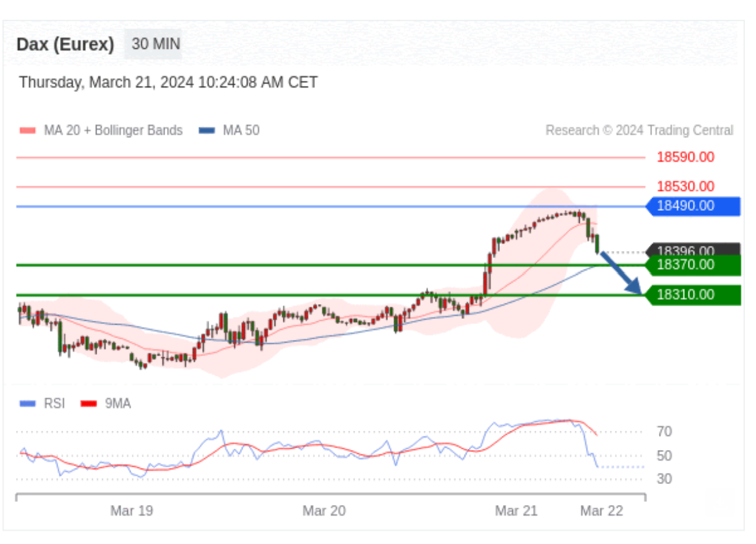This screenshot has height=544, width=756.
Task: Select the 30 MIN timeframe badge
Action: point(153,44)
